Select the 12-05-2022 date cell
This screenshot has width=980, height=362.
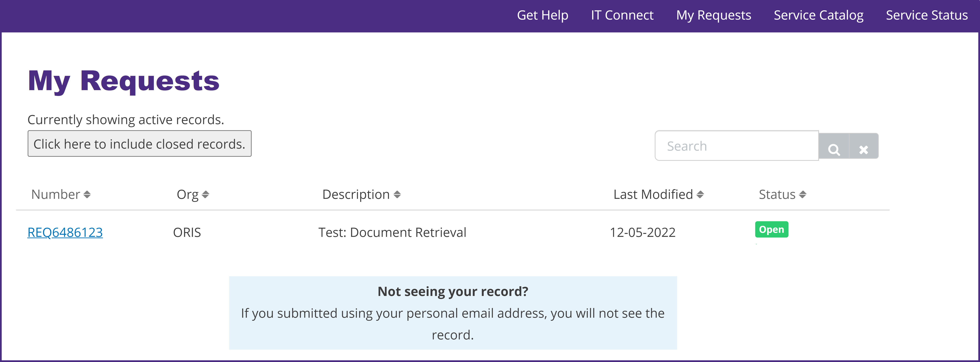click(x=643, y=232)
